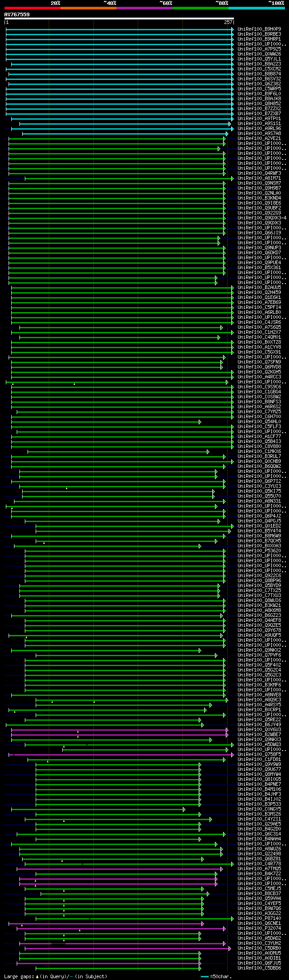Select hit label UniRef100_Q9Y678
The image size is (289, 980).
point(259,630)
